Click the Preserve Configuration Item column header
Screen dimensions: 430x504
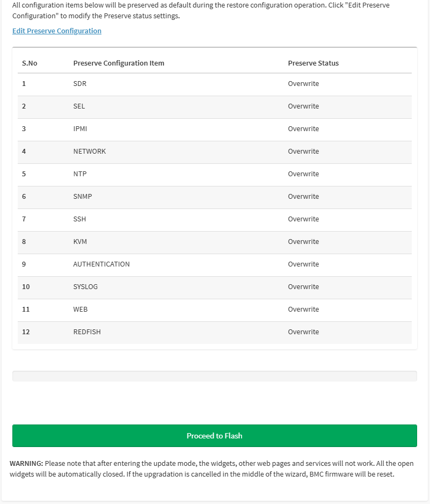coord(119,63)
